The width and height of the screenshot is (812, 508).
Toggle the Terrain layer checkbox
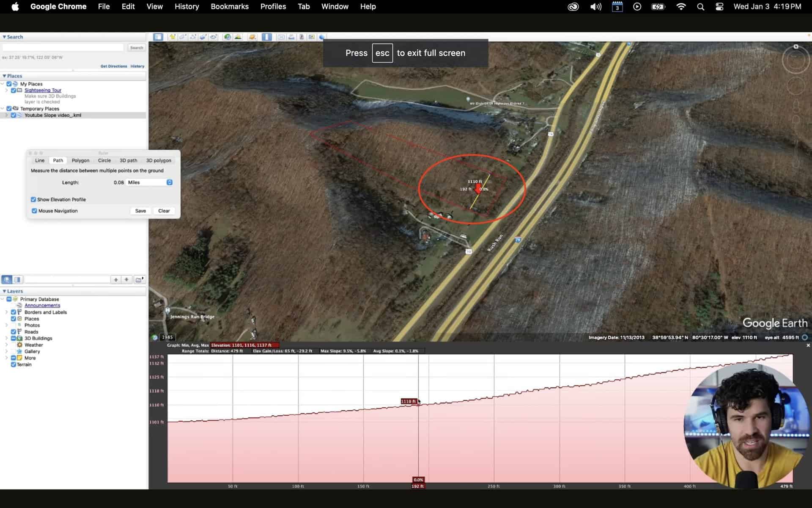(x=13, y=364)
